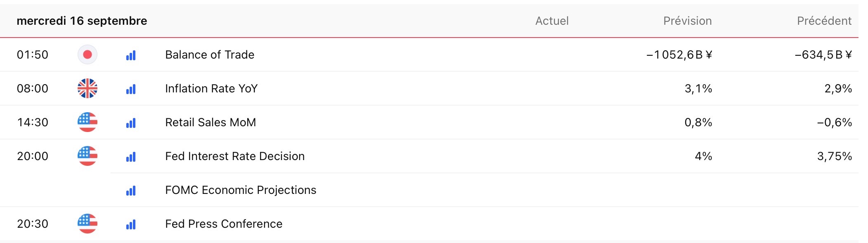Click the Prévision column header
This screenshot has height=243, width=868.
(x=687, y=21)
